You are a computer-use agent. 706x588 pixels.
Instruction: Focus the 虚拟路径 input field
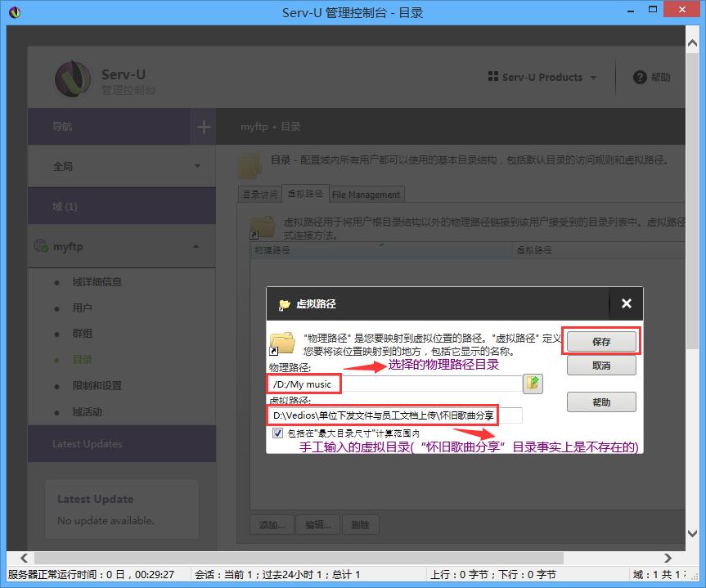(x=395, y=415)
